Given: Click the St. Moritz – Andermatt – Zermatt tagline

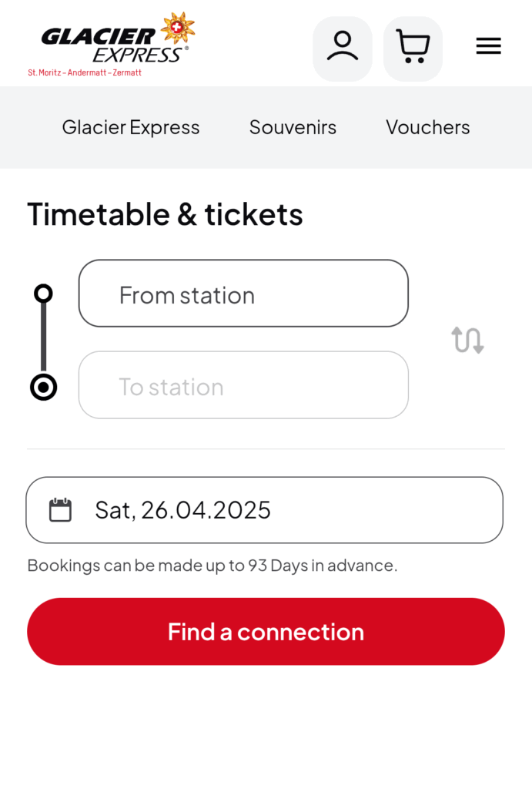Looking at the screenshot, I should click(85, 72).
